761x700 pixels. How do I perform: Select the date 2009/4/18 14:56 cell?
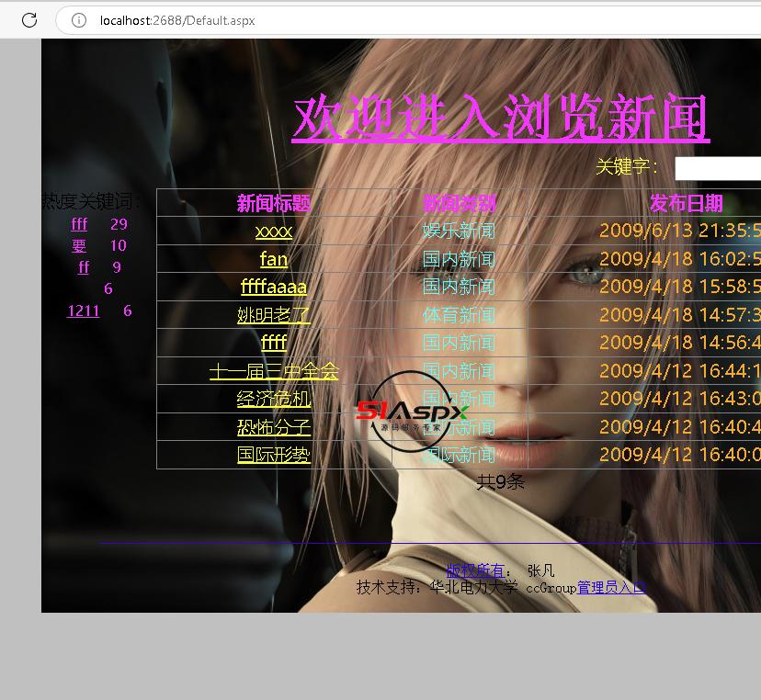(x=680, y=343)
